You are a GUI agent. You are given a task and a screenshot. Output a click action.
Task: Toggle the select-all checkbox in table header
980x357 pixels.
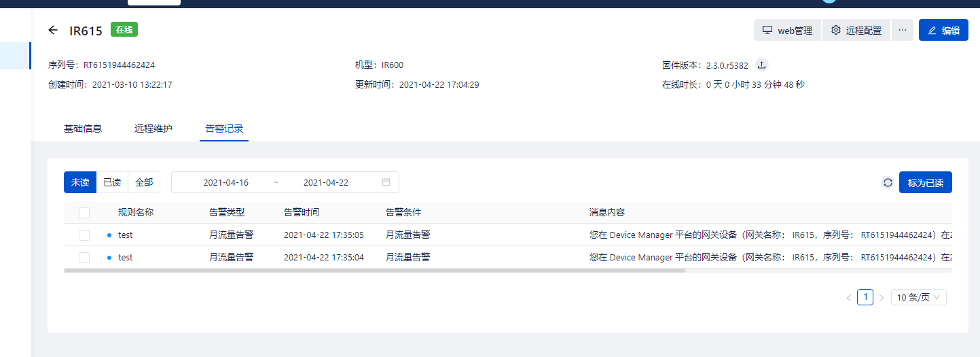pyautogui.click(x=84, y=213)
